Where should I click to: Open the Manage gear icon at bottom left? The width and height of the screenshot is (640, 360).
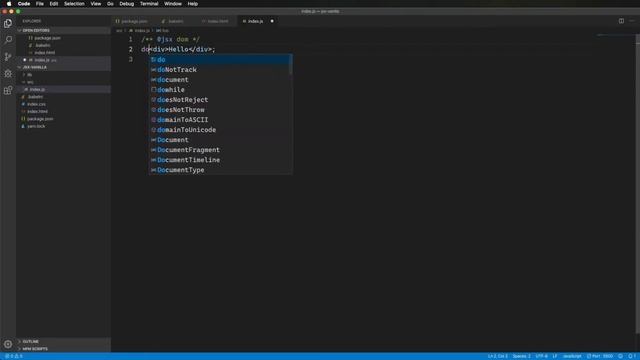8,344
